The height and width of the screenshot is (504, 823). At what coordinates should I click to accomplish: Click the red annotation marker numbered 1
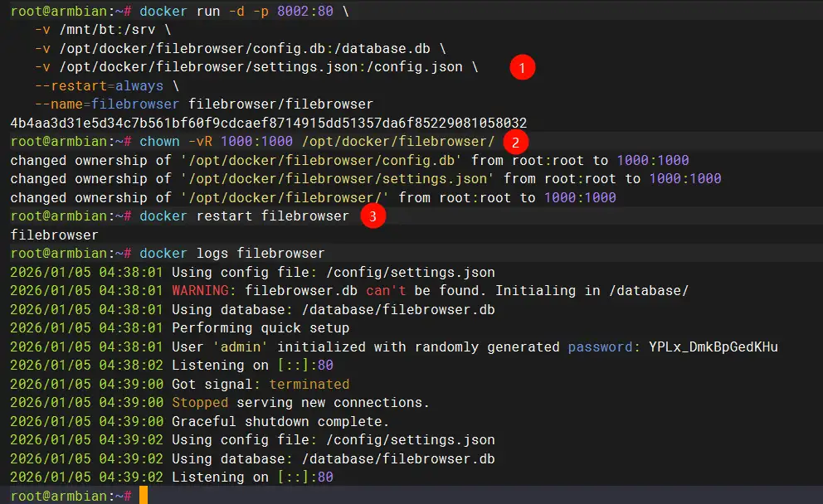522,68
